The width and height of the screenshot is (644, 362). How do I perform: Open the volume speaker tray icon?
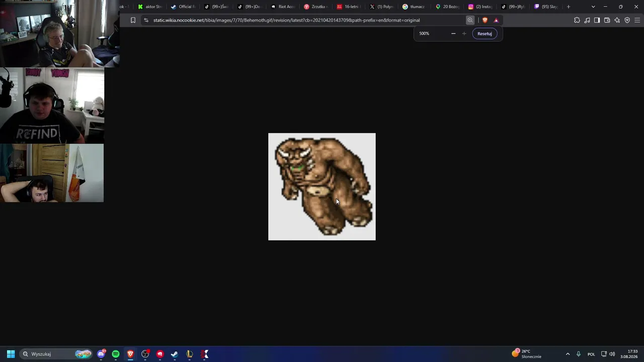[612, 354]
